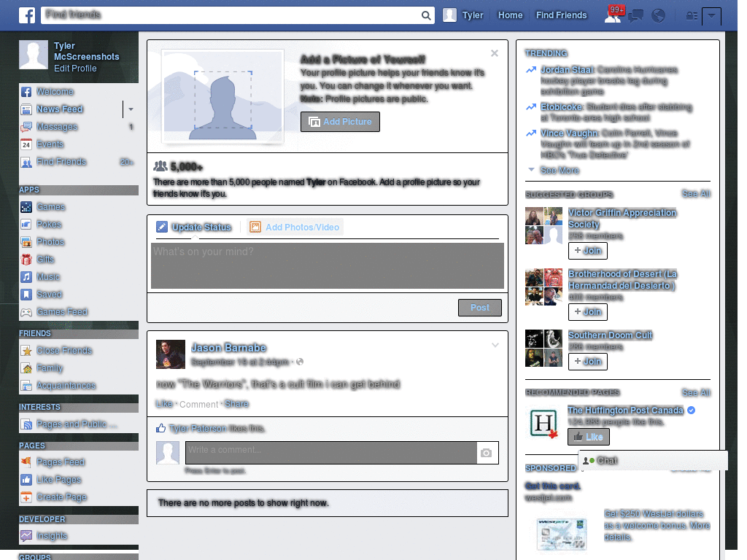
Task: Click the Find friends search field
Action: point(231,15)
